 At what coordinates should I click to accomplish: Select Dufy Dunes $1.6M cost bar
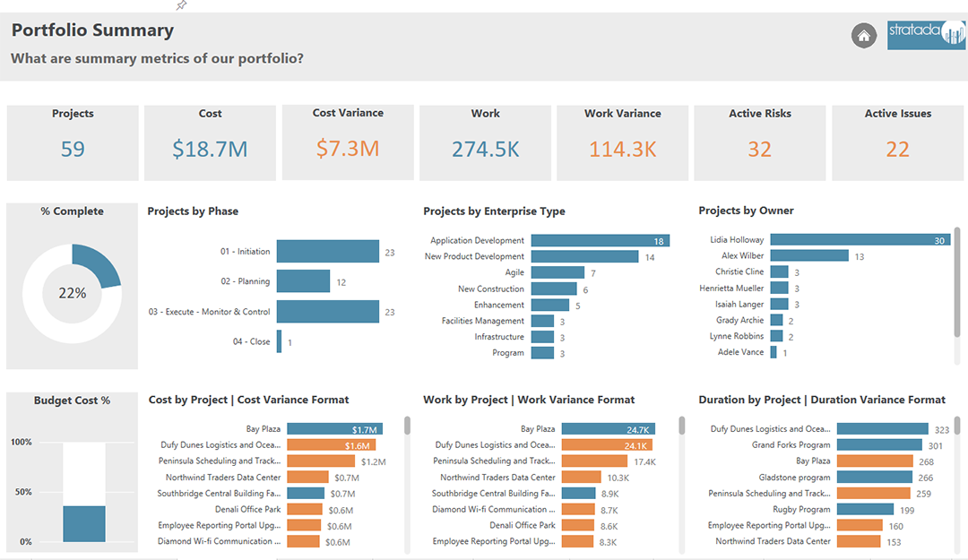pos(331,444)
